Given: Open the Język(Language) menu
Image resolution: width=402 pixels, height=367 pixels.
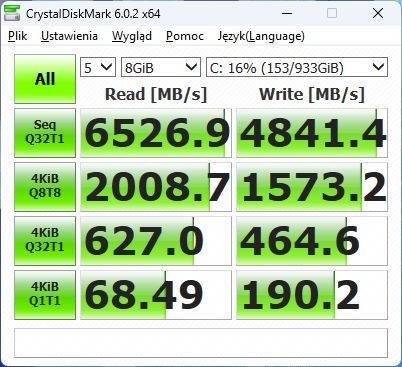Looking at the screenshot, I should pos(261,36).
